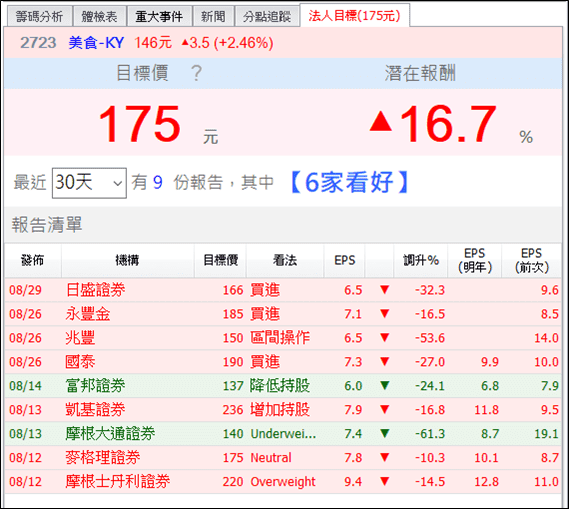The height and width of the screenshot is (509, 569).
Task: Select the 麥格理證券 institution name
Action: (103, 457)
